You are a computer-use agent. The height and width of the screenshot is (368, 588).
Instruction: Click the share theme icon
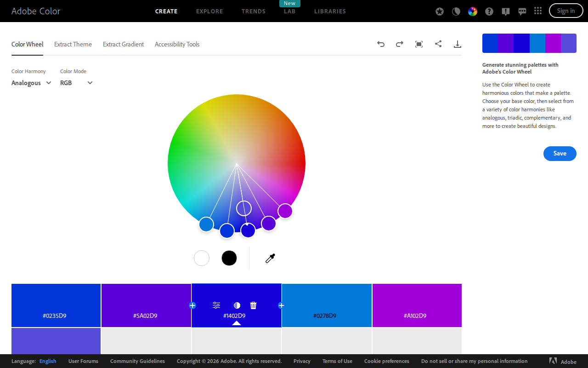point(438,44)
